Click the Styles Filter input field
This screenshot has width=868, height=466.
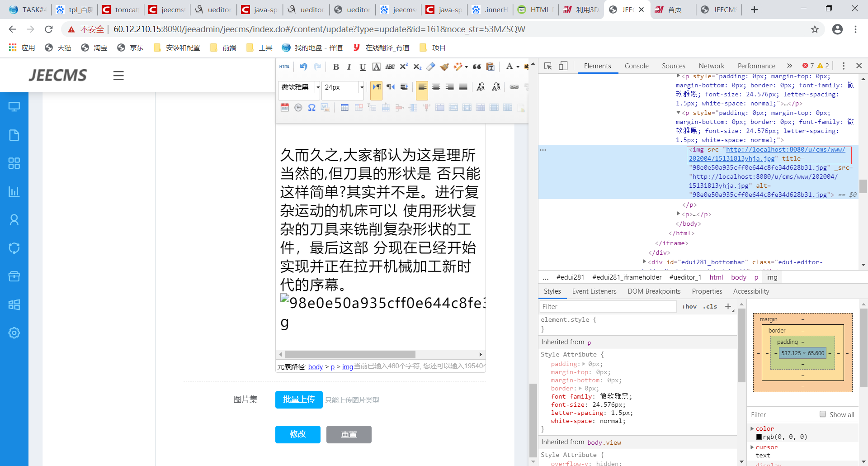[x=608, y=307]
